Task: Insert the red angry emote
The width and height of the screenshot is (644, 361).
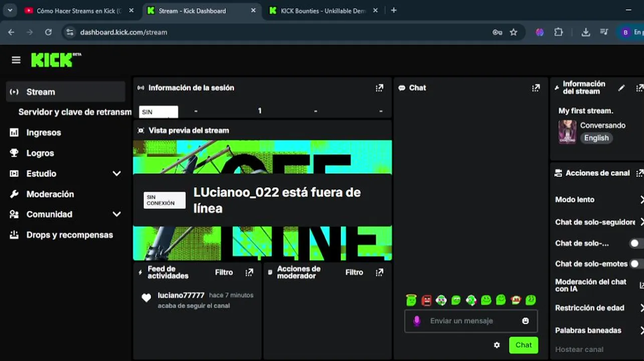Action: click(x=426, y=300)
